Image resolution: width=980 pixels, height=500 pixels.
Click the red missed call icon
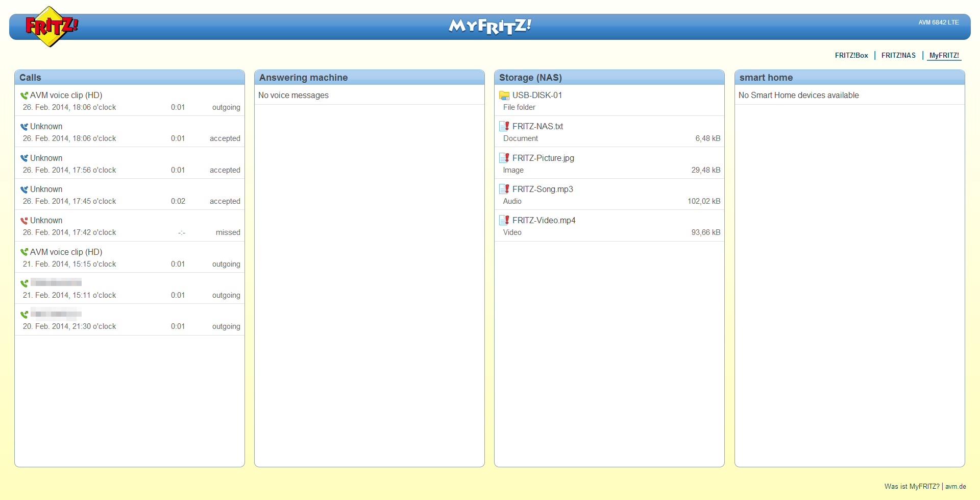24,221
